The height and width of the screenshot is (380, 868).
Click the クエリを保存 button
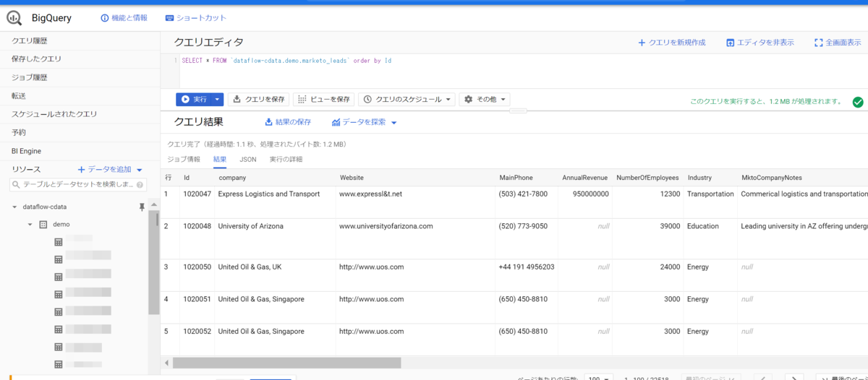[258, 99]
